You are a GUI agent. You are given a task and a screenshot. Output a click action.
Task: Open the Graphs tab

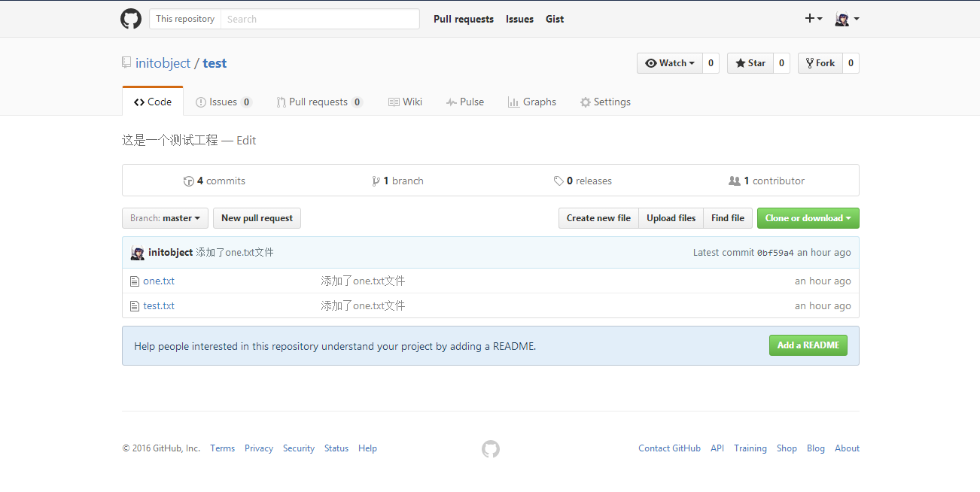pos(531,102)
